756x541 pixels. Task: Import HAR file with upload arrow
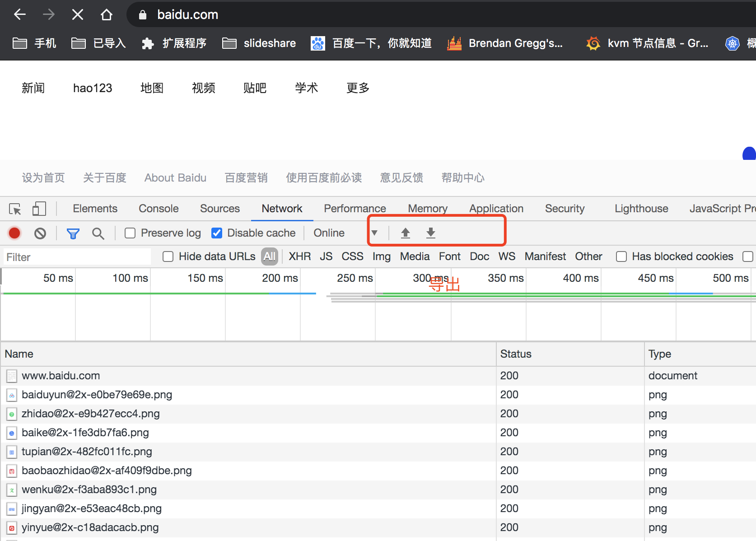(406, 233)
